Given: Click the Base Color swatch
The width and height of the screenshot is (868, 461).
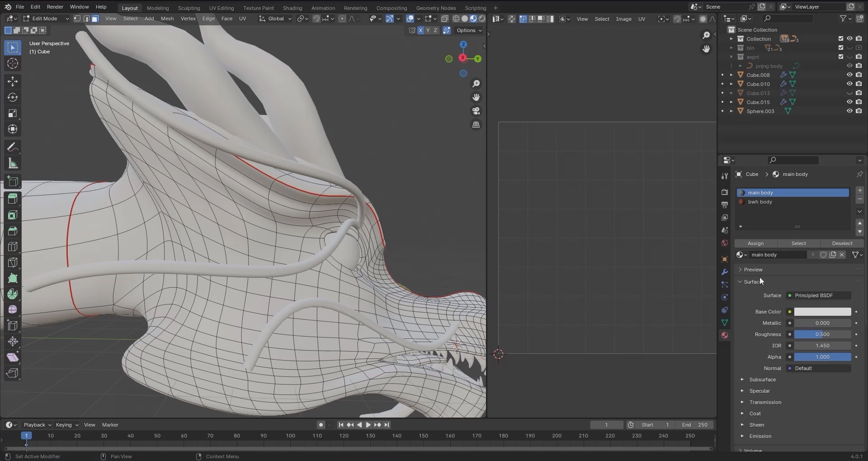Looking at the screenshot, I should [822, 312].
